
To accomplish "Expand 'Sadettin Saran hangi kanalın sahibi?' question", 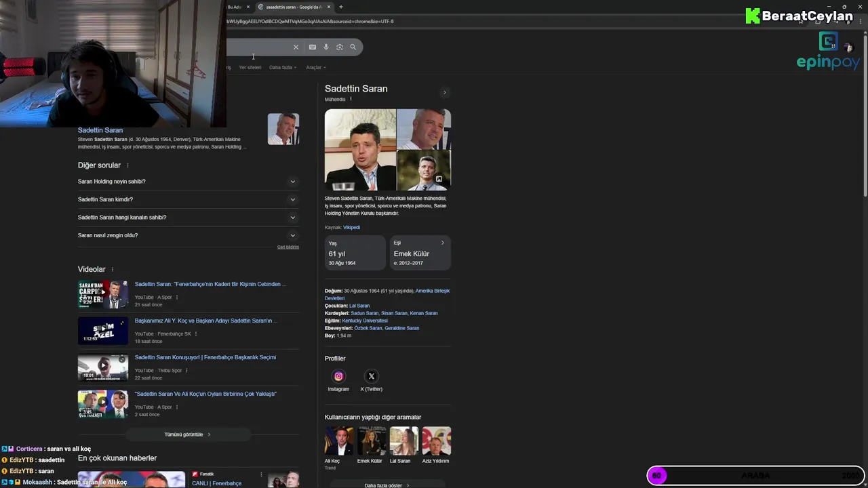I will pyautogui.click(x=188, y=218).
